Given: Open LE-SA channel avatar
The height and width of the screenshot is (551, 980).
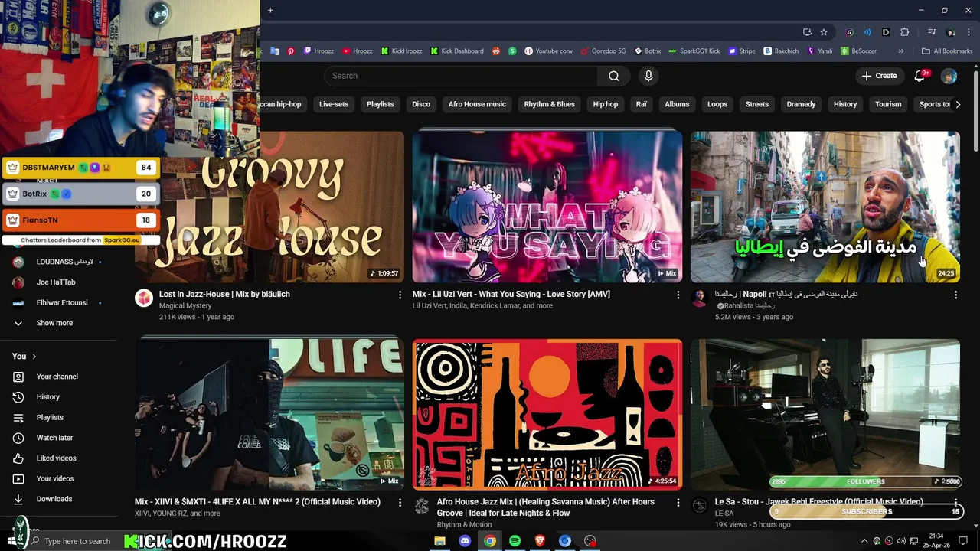Looking at the screenshot, I should pos(699,506).
